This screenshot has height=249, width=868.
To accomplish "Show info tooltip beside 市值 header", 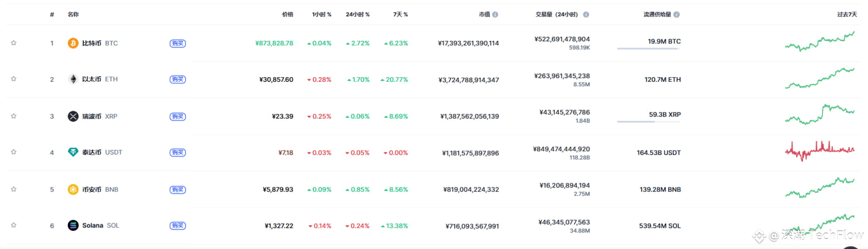I will point(495,15).
